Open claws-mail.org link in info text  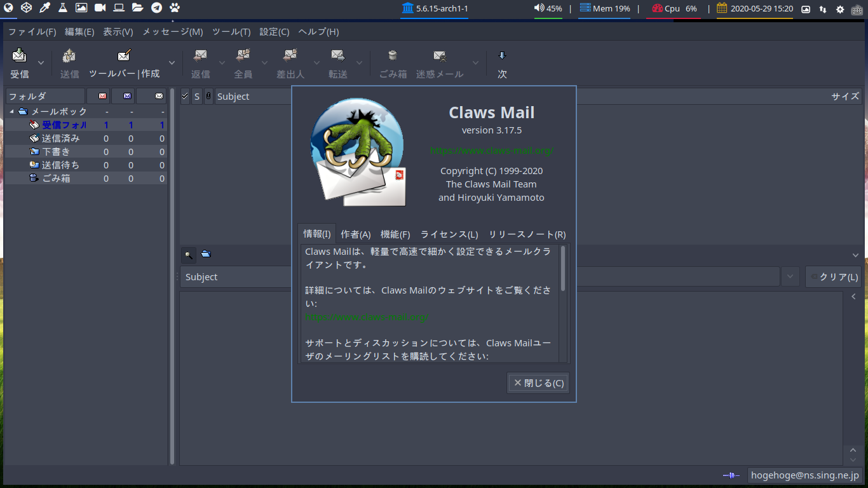(x=367, y=316)
